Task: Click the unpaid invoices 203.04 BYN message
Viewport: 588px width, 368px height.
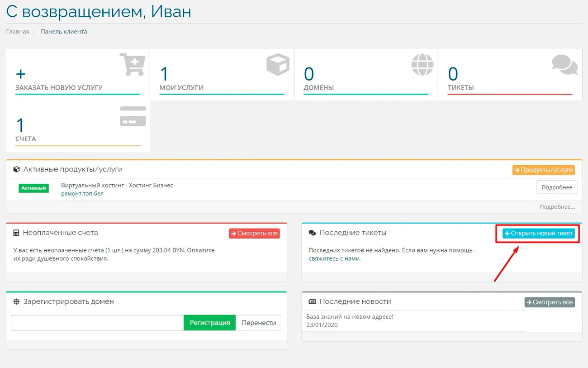Action: pyautogui.click(x=114, y=254)
